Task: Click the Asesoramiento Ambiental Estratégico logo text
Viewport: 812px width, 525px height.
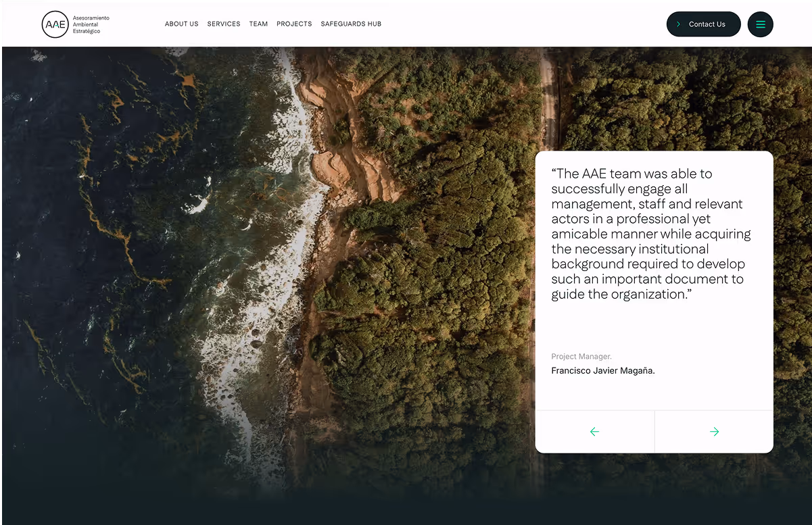Action: click(x=91, y=24)
